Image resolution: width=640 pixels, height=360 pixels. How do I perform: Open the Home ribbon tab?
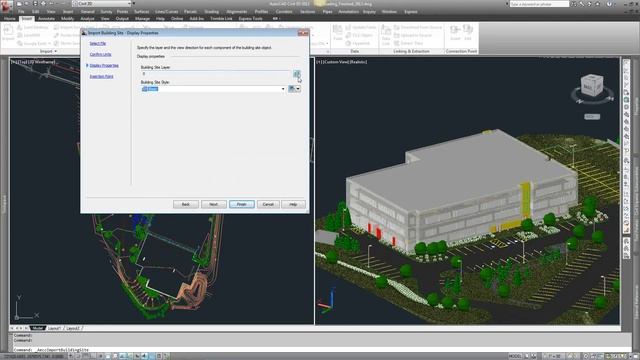coord(9,19)
